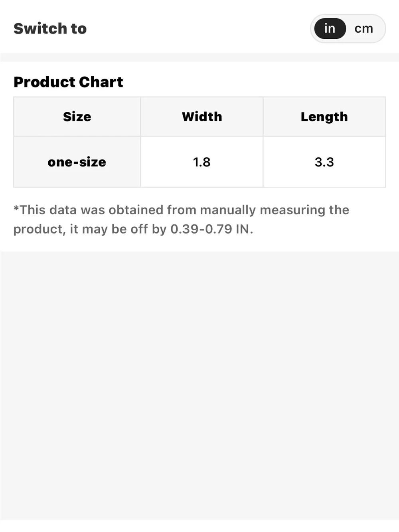Click the 'Switch to' label

(x=50, y=28)
